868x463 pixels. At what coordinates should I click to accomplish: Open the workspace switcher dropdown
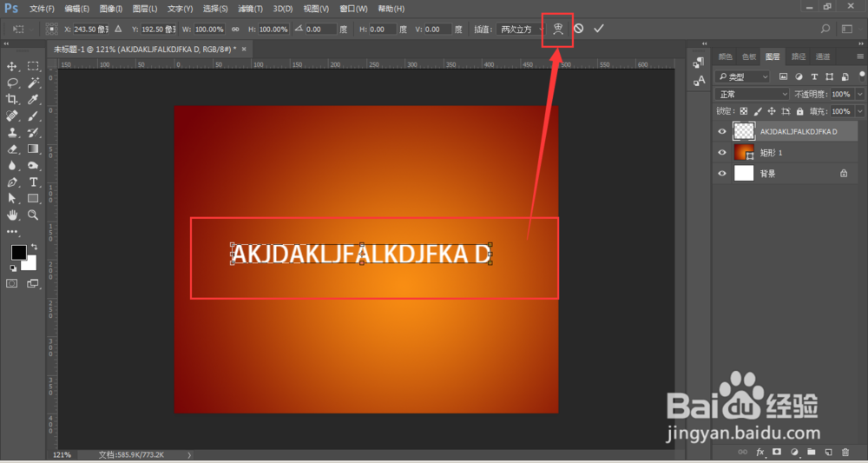[x=847, y=29]
